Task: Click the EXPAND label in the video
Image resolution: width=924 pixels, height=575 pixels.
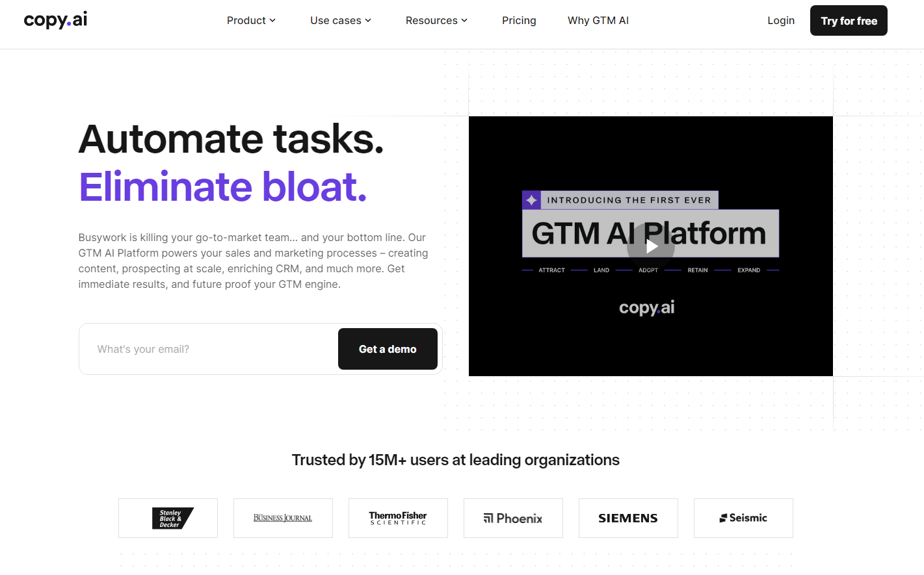Action: pyautogui.click(x=748, y=270)
